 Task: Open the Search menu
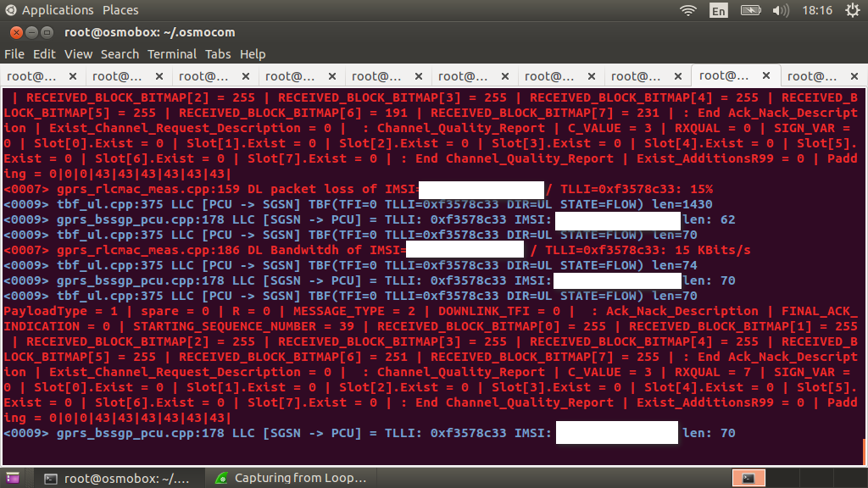120,54
